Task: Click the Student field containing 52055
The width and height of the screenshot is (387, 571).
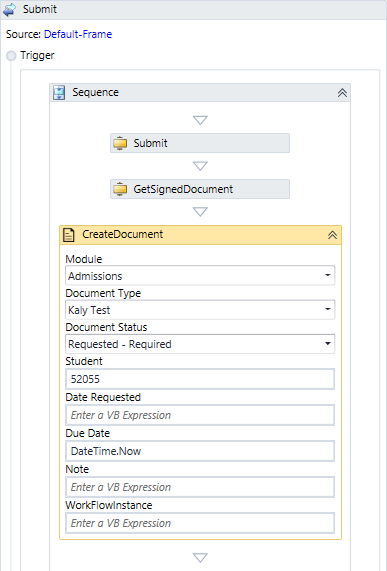Action: coord(200,379)
